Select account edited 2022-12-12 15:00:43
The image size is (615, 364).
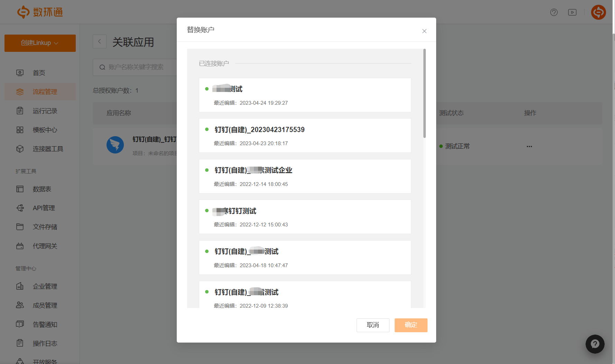305,217
